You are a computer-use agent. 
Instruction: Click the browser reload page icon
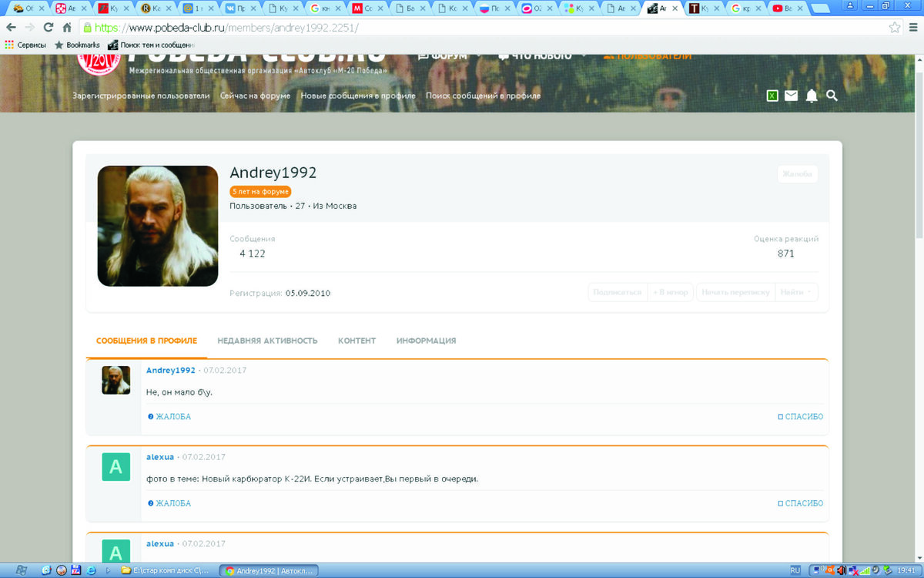tap(49, 27)
